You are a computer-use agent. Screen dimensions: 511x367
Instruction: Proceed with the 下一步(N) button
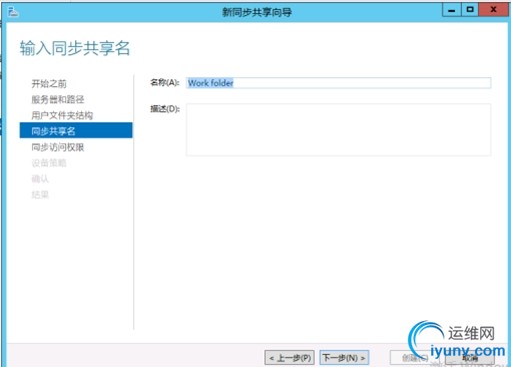tap(344, 358)
